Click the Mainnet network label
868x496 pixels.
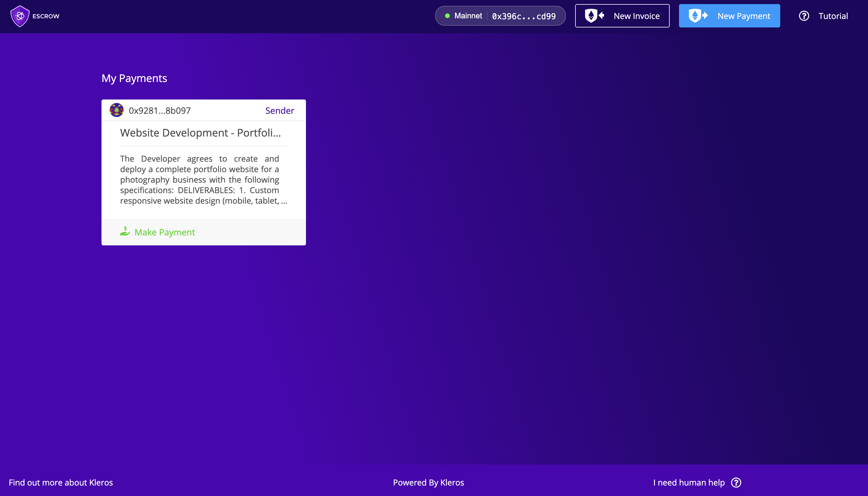[x=468, y=16]
